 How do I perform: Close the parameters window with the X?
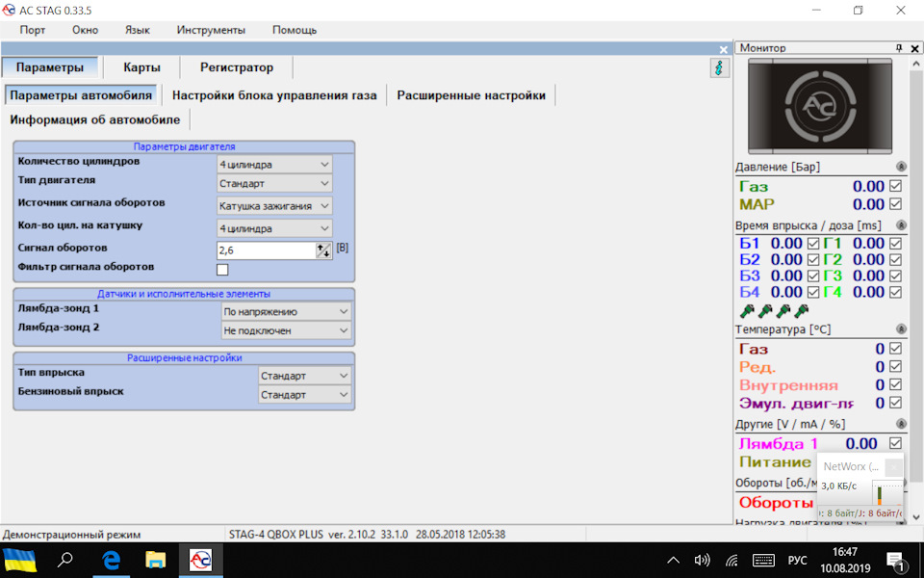click(x=724, y=49)
